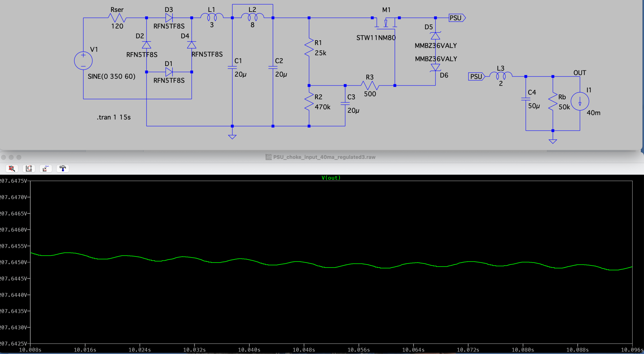Viewport: 644px width, 354px height.
Task: Click the PSU output flag near M1
Action: pos(457,18)
